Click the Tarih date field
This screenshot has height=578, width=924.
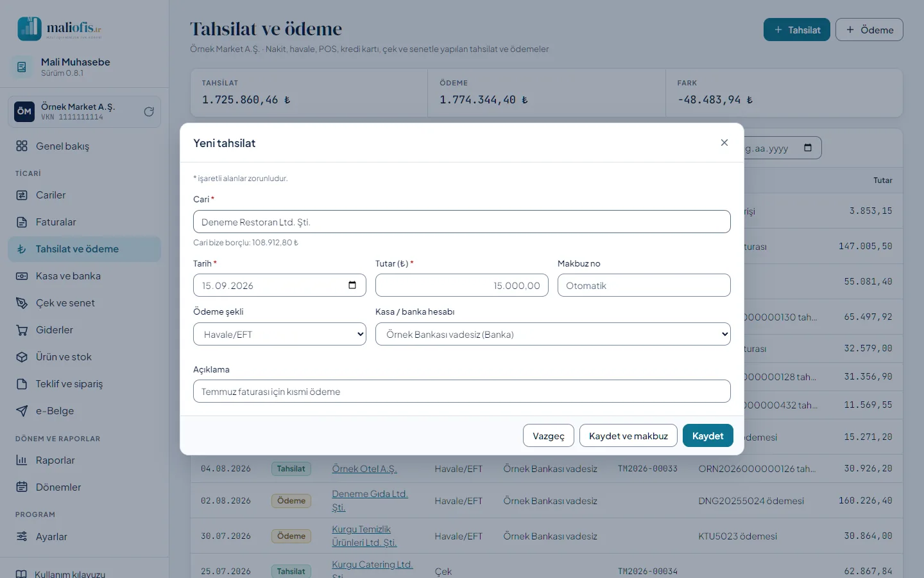(x=280, y=285)
